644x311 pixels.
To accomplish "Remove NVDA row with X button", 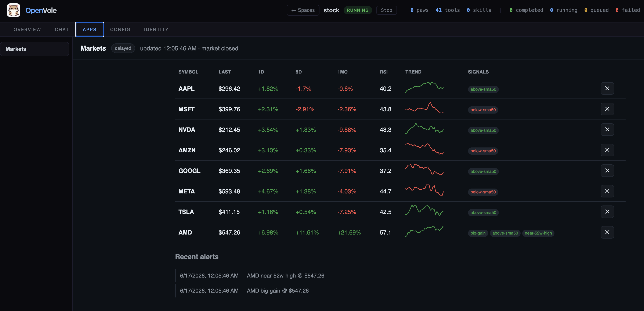I will [x=607, y=129].
